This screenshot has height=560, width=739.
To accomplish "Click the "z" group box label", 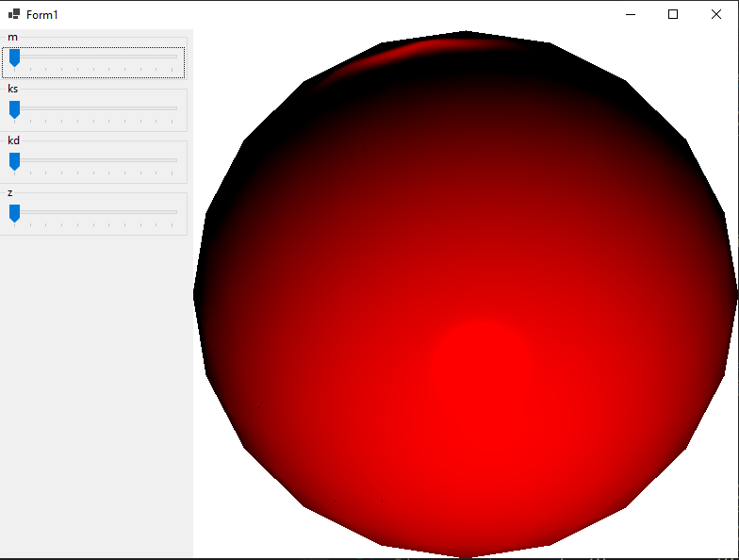I will (x=10, y=192).
